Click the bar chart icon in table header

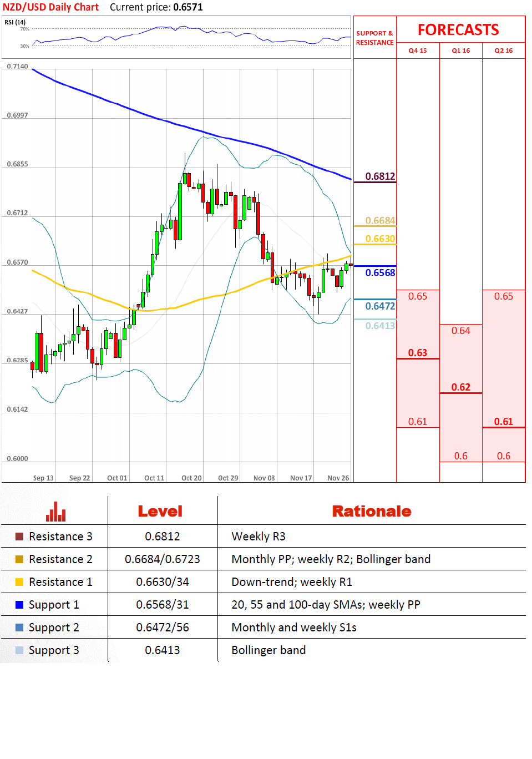[x=55, y=512]
